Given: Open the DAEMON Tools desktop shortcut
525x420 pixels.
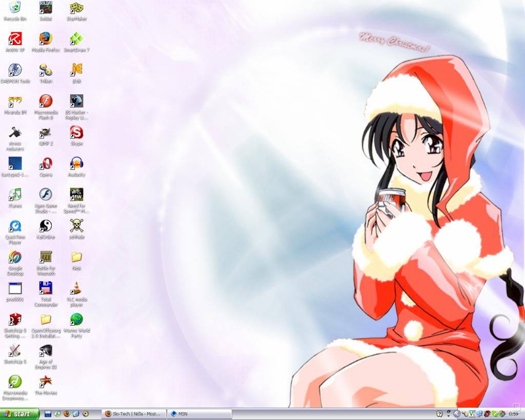Looking at the screenshot, I should click(15, 73).
